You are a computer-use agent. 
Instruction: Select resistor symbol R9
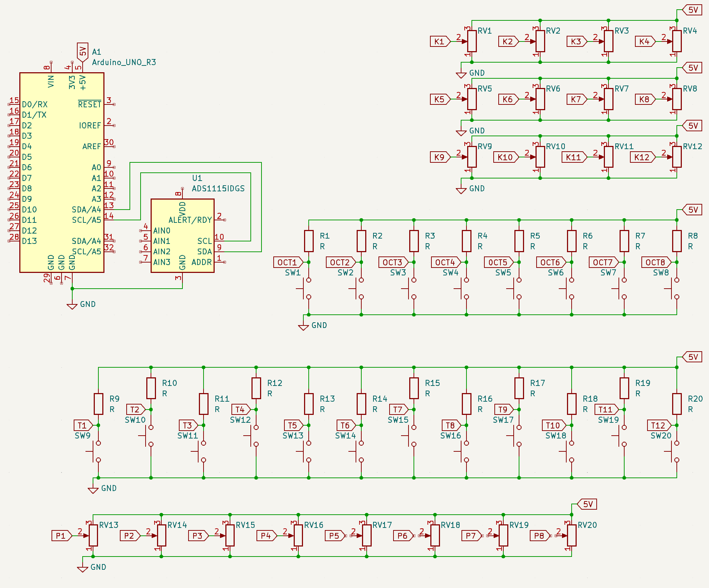(98, 404)
